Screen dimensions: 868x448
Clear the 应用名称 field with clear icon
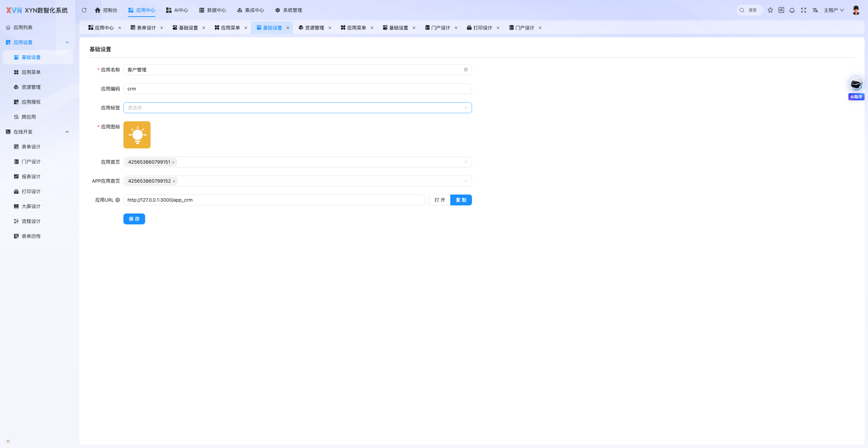click(466, 69)
